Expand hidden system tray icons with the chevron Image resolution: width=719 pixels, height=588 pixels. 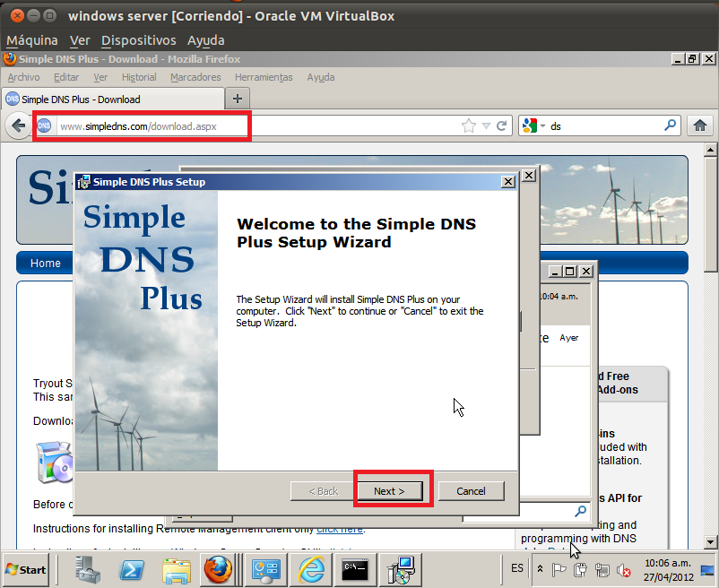tap(540, 568)
